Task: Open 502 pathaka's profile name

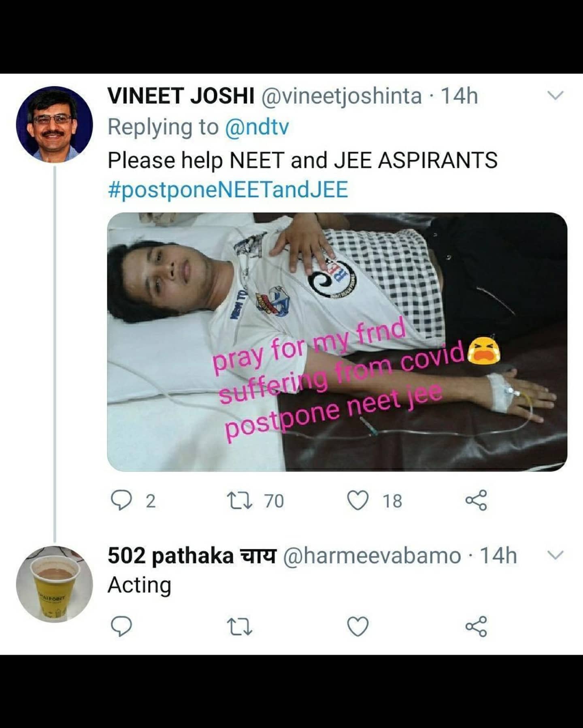Action: (192, 555)
